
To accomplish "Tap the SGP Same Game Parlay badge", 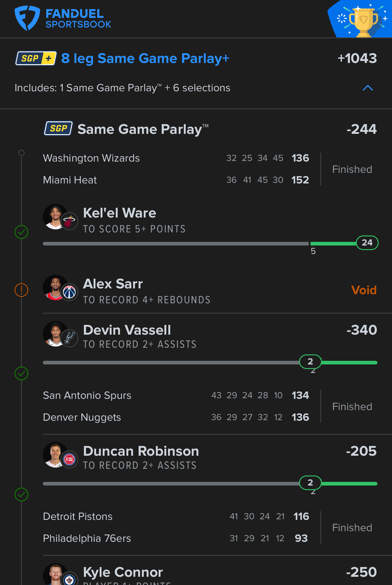I will click(x=58, y=128).
